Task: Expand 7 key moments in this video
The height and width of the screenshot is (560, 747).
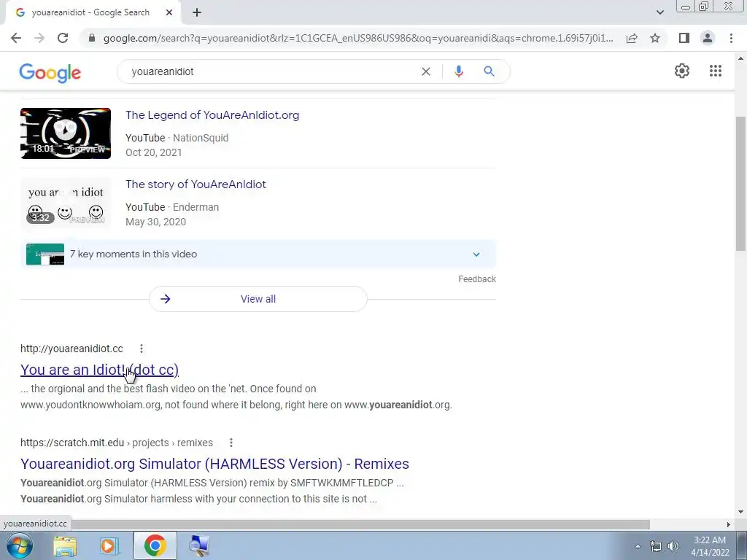Action: click(258, 254)
